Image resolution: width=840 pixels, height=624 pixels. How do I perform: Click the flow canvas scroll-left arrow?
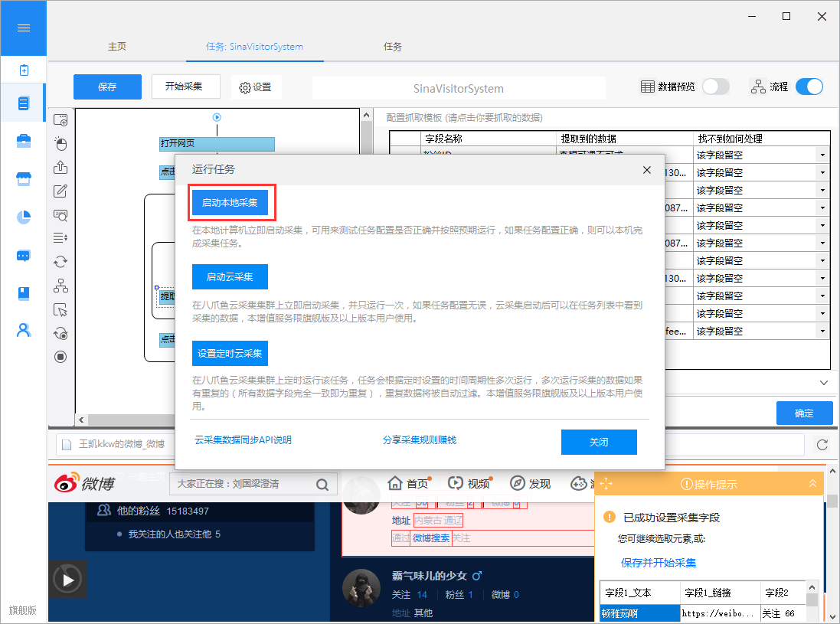81,420
